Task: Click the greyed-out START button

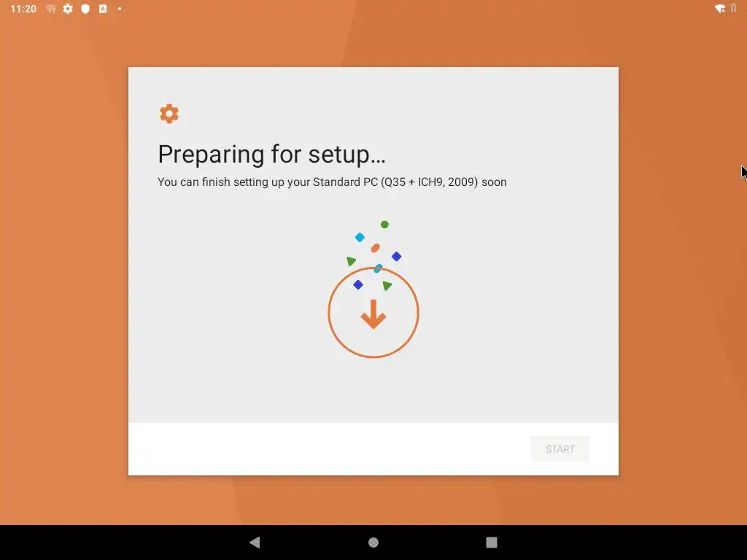Action: tap(560, 449)
